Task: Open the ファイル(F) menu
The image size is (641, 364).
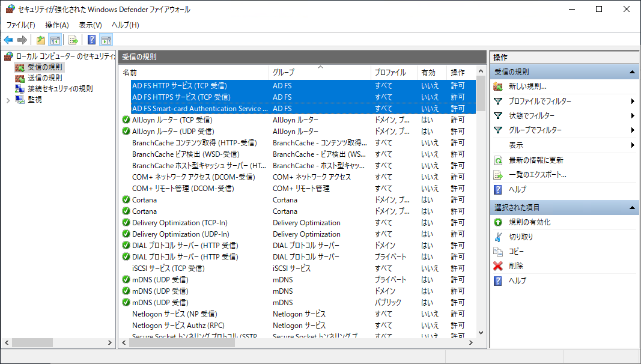Action: (x=21, y=25)
